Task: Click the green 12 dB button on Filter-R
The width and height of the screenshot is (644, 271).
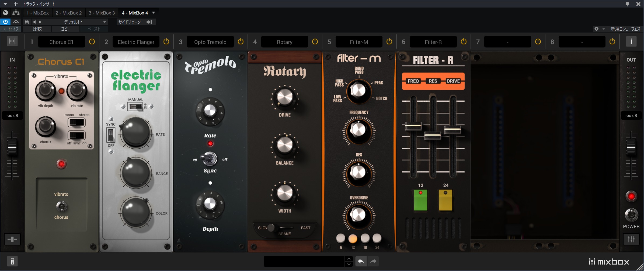Action: click(420, 200)
